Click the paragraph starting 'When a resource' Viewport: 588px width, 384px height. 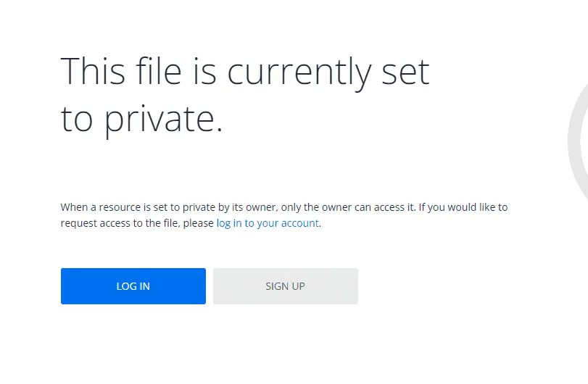(x=284, y=215)
